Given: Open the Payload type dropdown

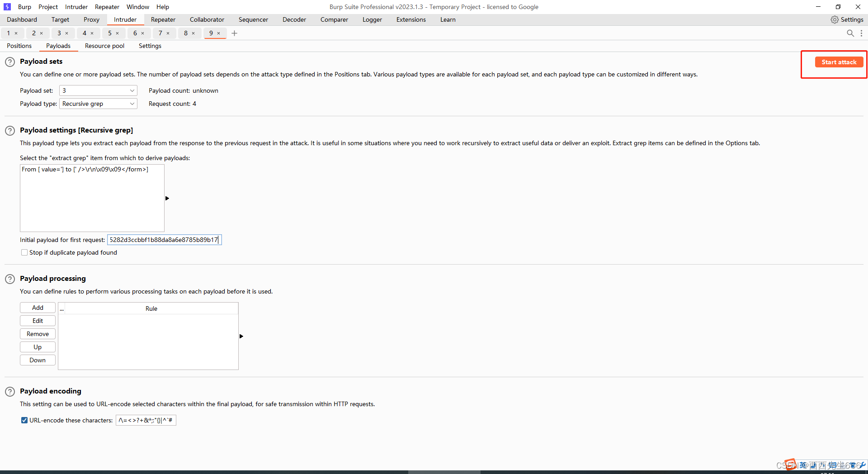Looking at the screenshot, I should (x=98, y=104).
